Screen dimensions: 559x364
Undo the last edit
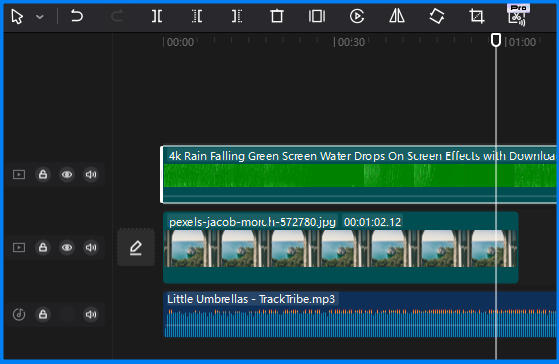[77, 16]
